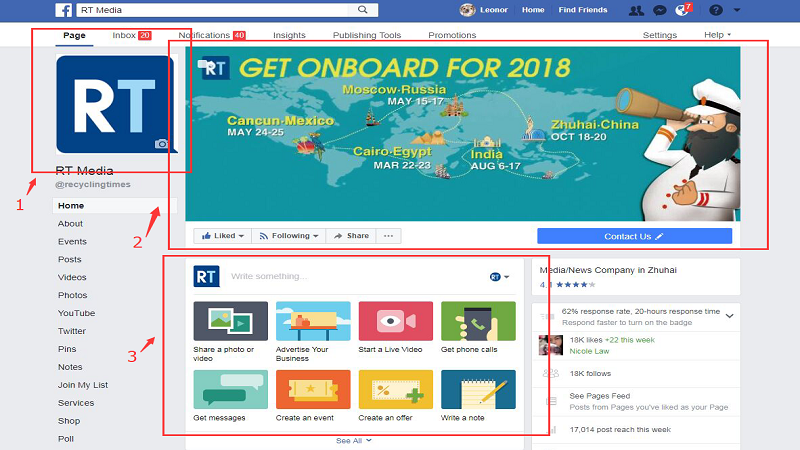
Task: Open the account menu dropdown arrow
Action: (737, 10)
